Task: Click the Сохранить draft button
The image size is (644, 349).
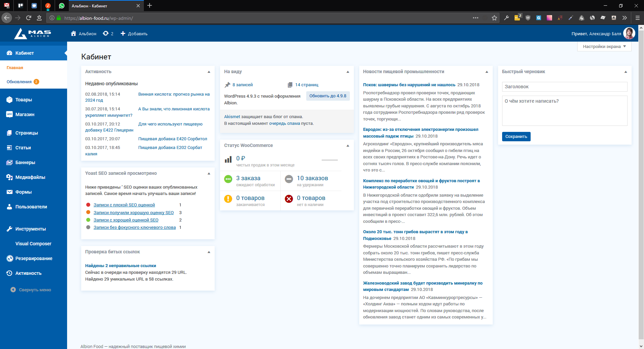Action: pos(516,137)
